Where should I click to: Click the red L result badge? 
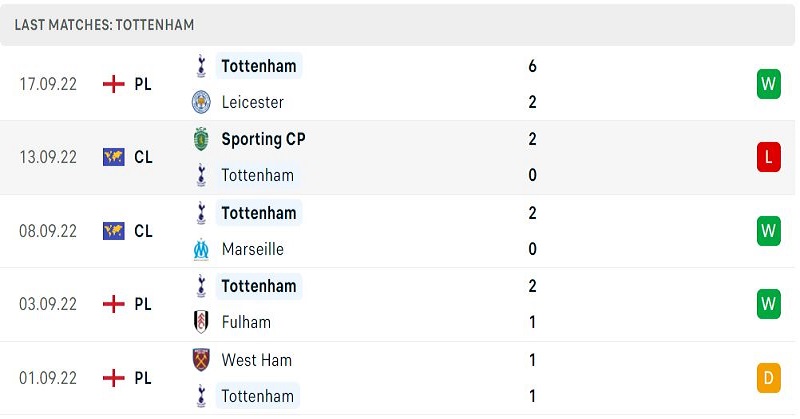(768, 157)
